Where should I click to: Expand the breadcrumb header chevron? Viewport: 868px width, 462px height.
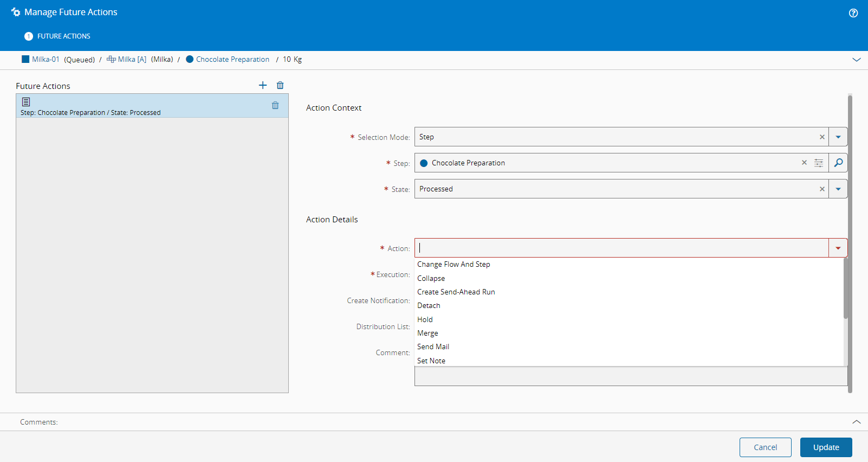pyautogui.click(x=856, y=60)
